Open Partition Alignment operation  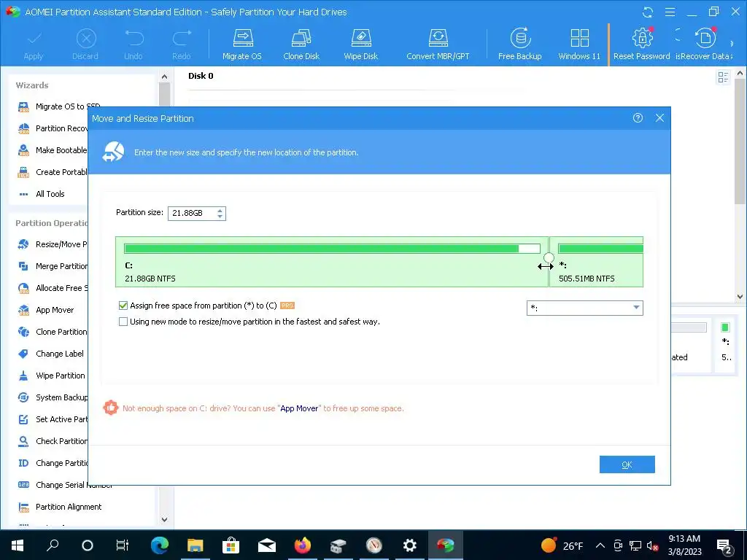60,507
